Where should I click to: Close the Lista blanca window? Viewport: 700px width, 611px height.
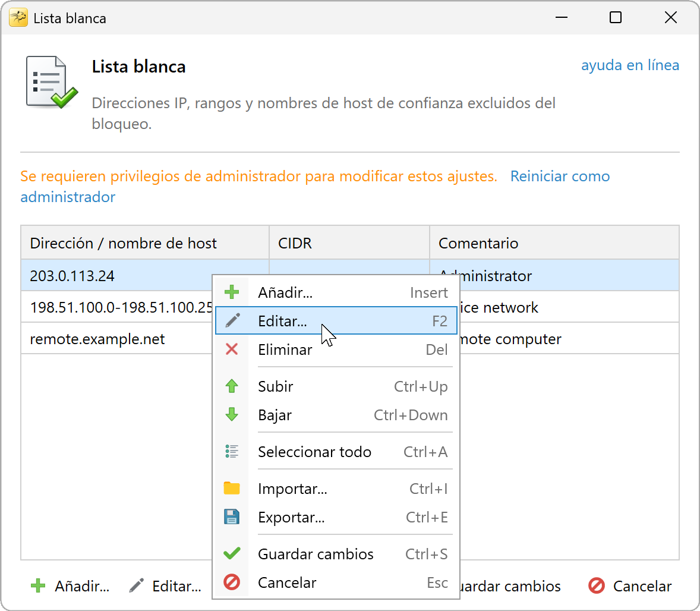[x=670, y=17]
